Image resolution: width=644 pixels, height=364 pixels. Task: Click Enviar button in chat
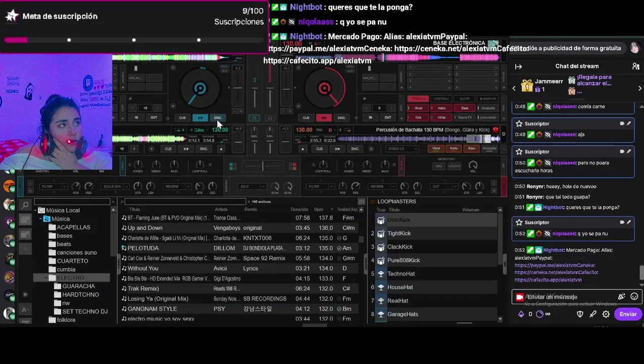click(x=628, y=314)
